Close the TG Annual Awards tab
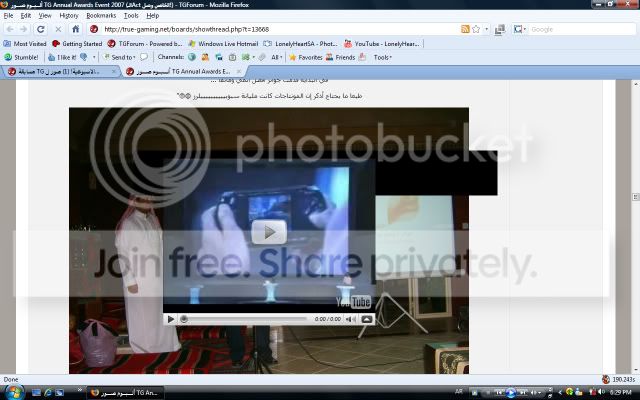 [x=239, y=71]
